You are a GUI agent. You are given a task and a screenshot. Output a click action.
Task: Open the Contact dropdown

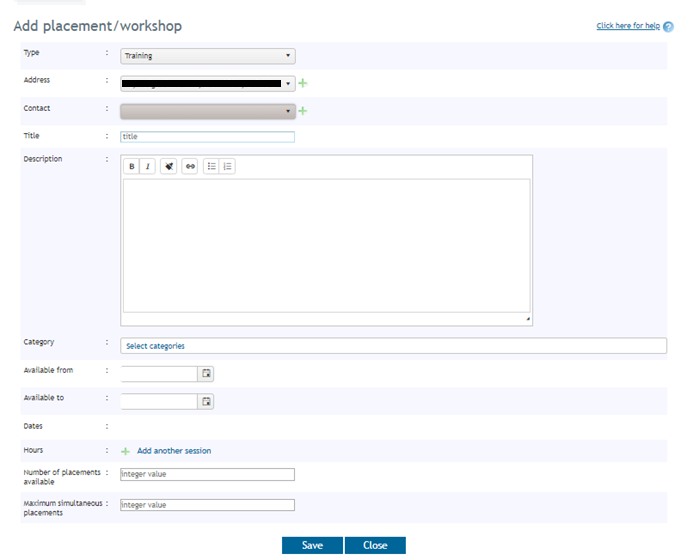click(x=208, y=111)
